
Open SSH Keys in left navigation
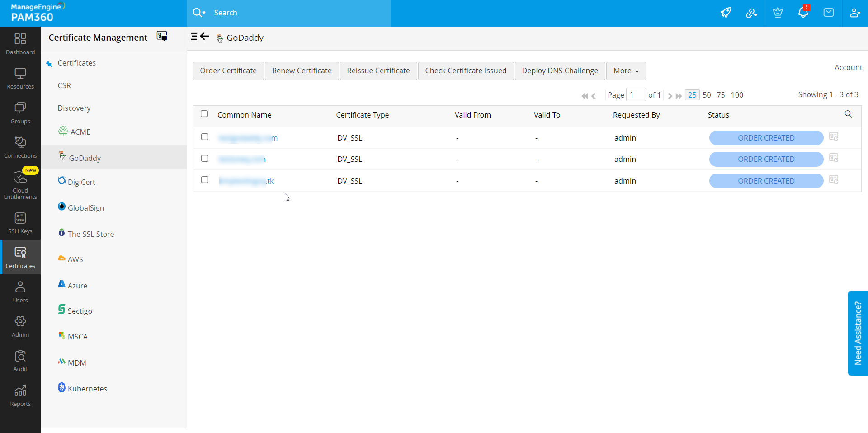[20, 223]
